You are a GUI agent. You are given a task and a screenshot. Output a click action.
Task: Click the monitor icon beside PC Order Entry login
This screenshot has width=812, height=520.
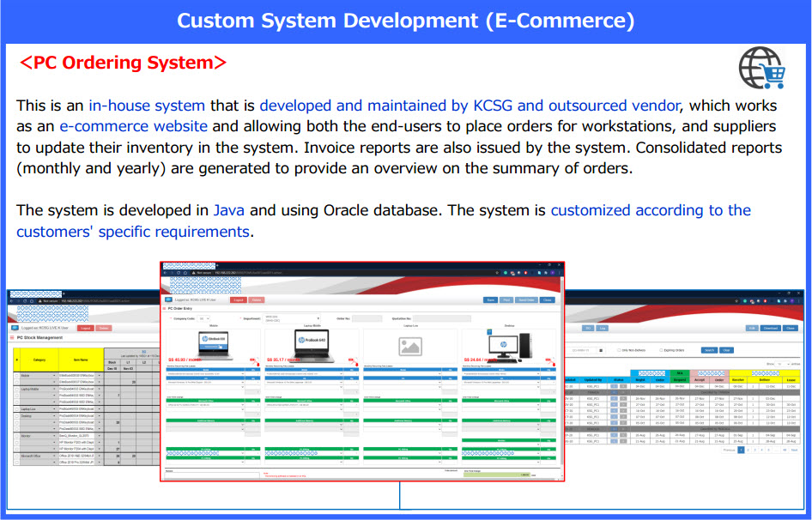tap(167, 300)
